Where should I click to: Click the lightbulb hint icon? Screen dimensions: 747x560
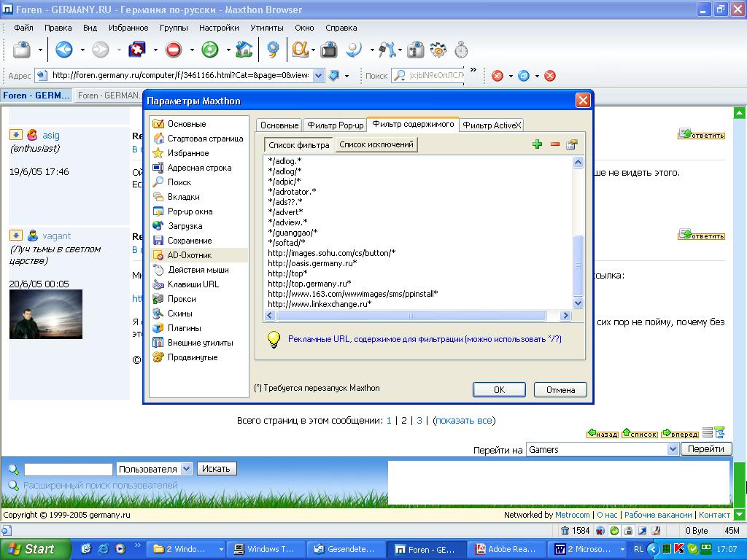pyautogui.click(x=274, y=340)
